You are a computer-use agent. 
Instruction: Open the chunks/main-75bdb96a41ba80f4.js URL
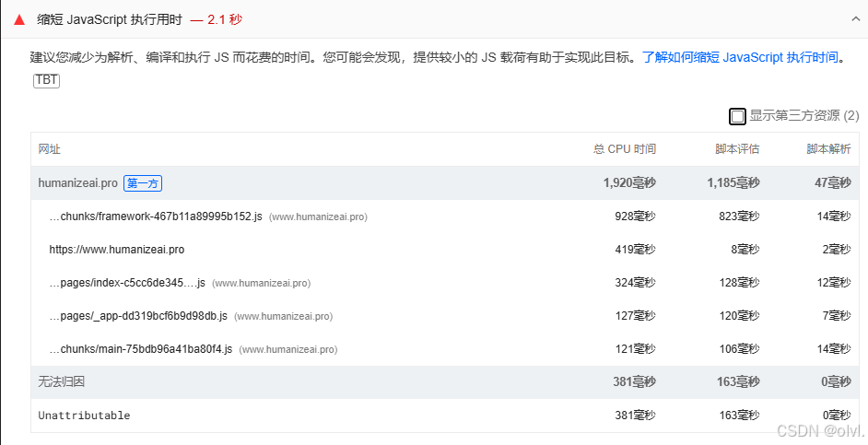141,349
